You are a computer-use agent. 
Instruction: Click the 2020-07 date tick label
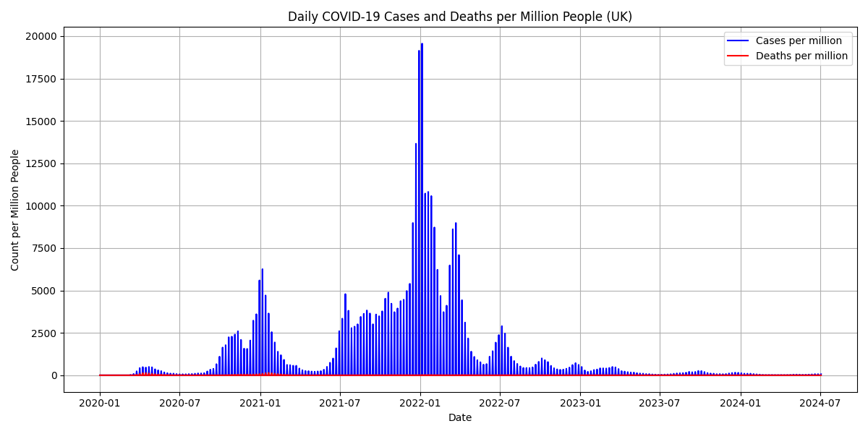point(179,403)
